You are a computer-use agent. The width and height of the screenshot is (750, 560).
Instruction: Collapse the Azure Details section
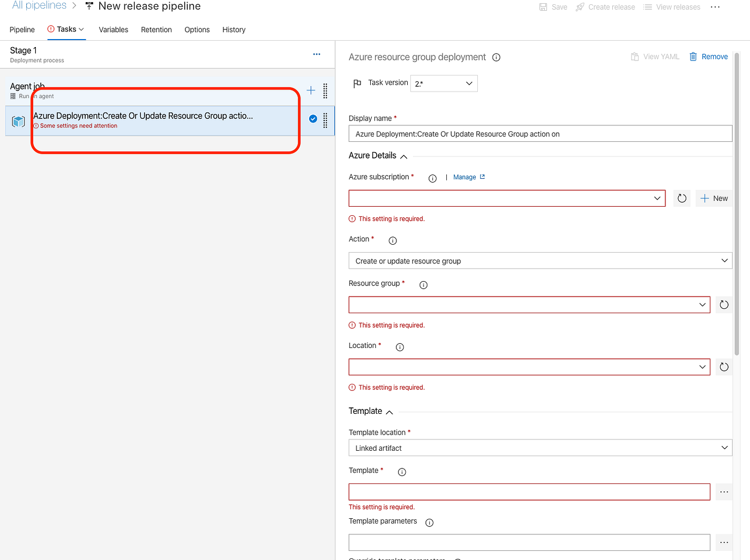pyautogui.click(x=404, y=156)
